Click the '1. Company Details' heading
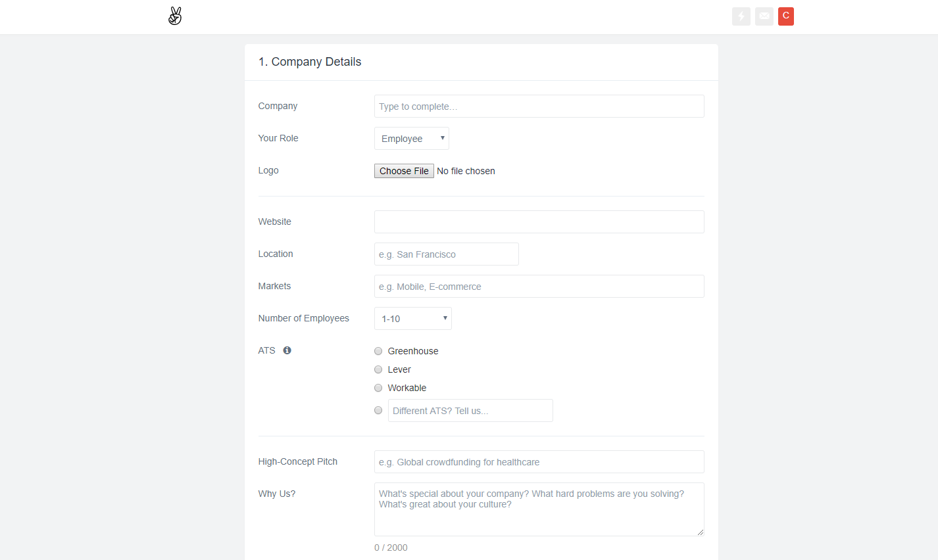Screen dimensions: 938x560 pyautogui.click(x=310, y=62)
